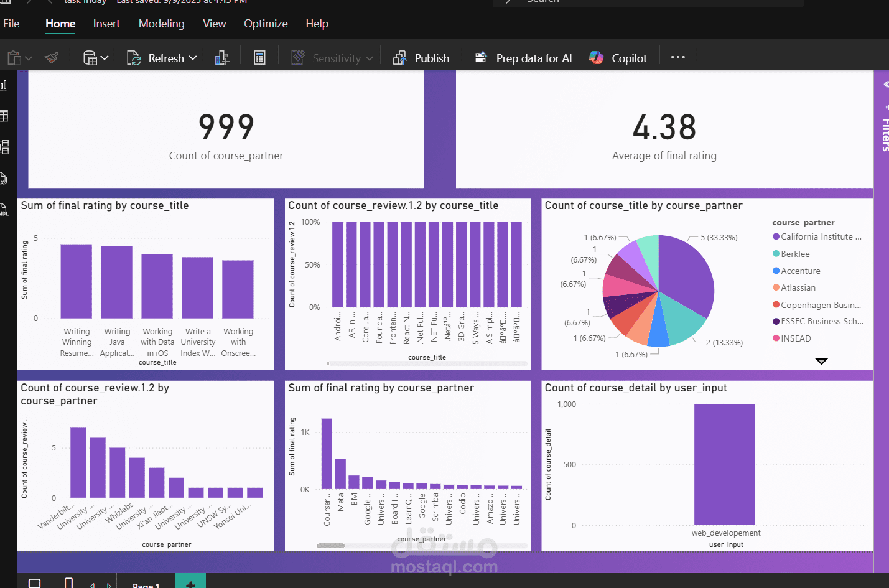
Task: Switch to the Insert ribbon tab
Action: tap(106, 24)
